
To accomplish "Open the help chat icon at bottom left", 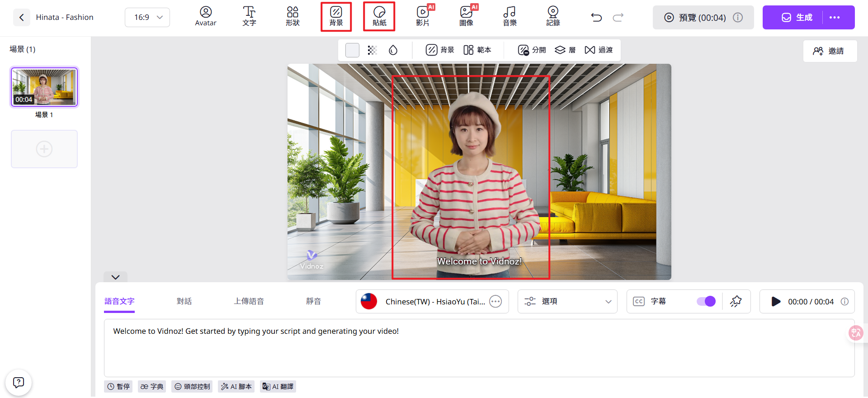I will (19, 383).
